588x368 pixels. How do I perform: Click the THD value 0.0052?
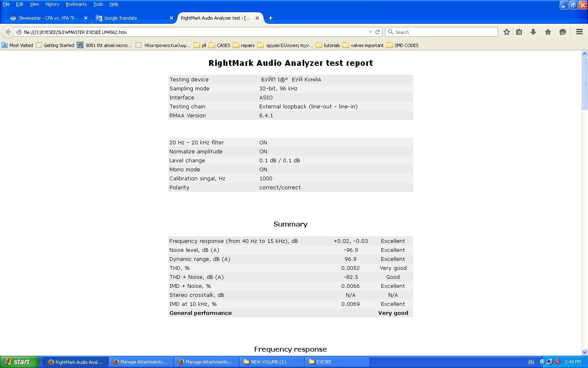tap(350, 268)
